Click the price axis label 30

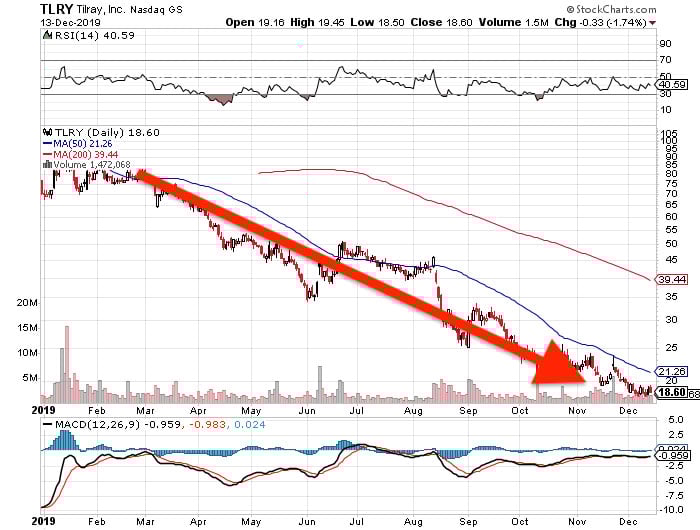671,320
